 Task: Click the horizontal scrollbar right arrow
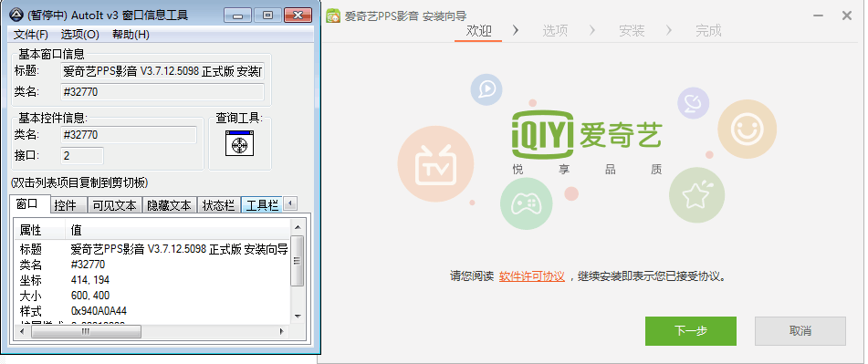coord(282,331)
